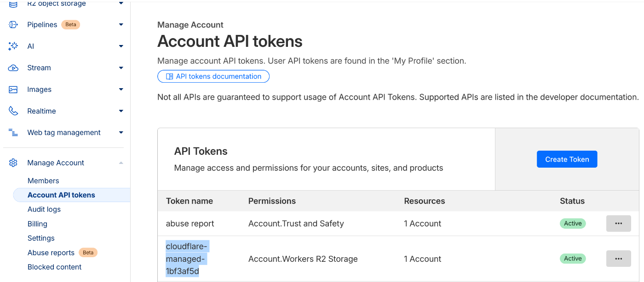This screenshot has height=282, width=644.
Task: Expand the Web tag management arrow
Action: tap(121, 133)
